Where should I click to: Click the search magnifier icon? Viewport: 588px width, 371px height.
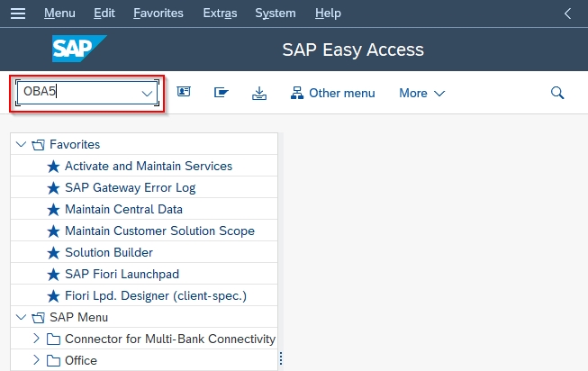(x=557, y=93)
